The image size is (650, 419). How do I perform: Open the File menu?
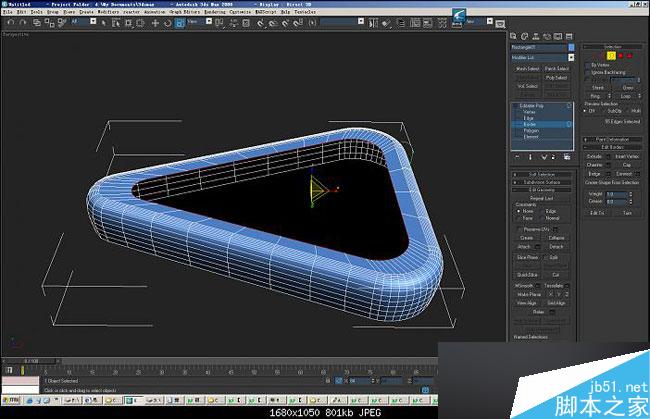7,12
